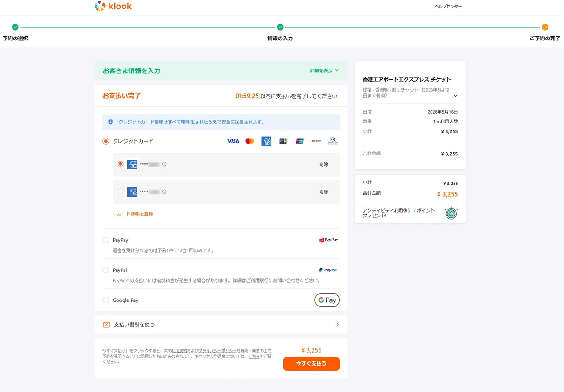Screen dimensions: 564x392
Task: Click the second saved card's Amex icon
Action: point(132,192)
